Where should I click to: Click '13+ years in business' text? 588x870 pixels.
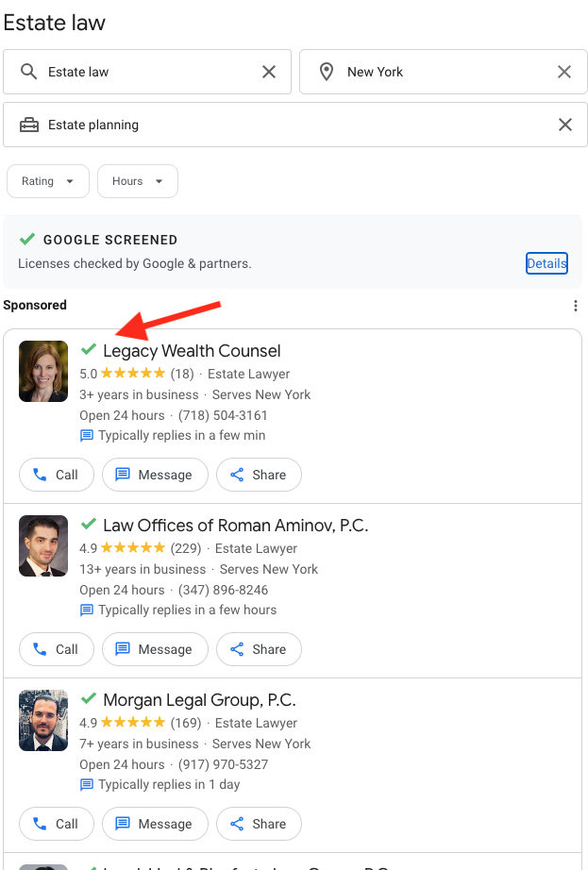coord(143,569)
